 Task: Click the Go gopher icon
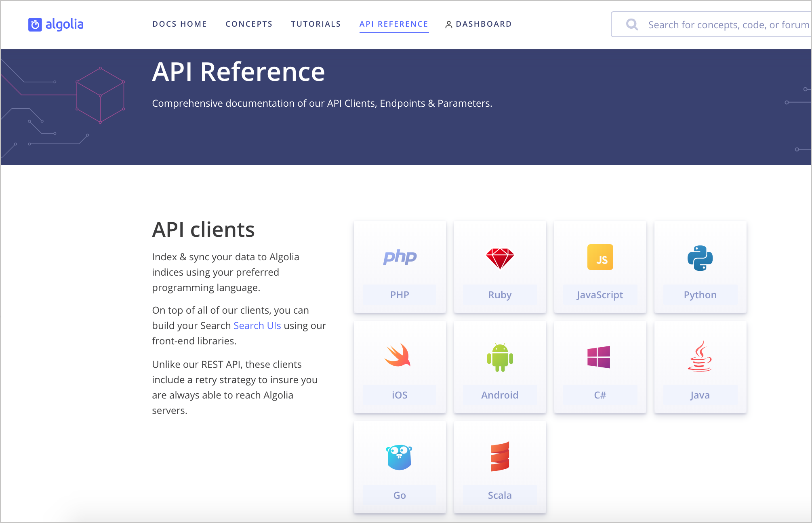pyautogui.click(x=399, y=457)
